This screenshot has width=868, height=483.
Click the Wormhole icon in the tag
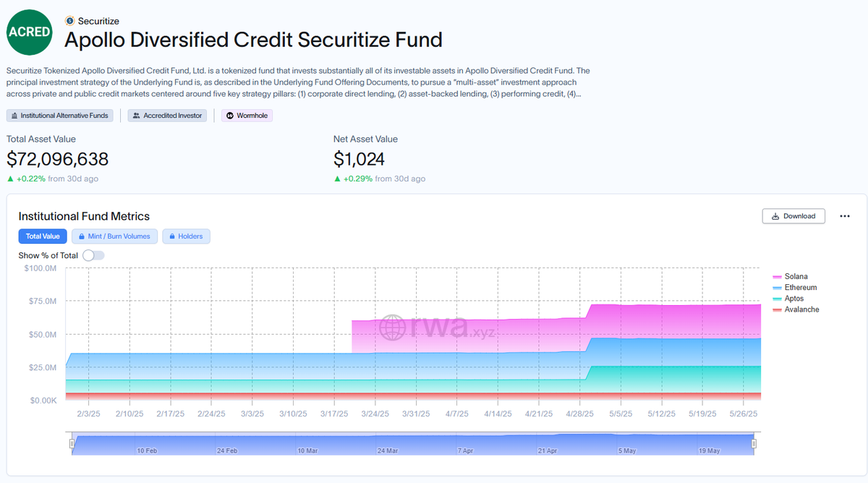pos(230,116)
